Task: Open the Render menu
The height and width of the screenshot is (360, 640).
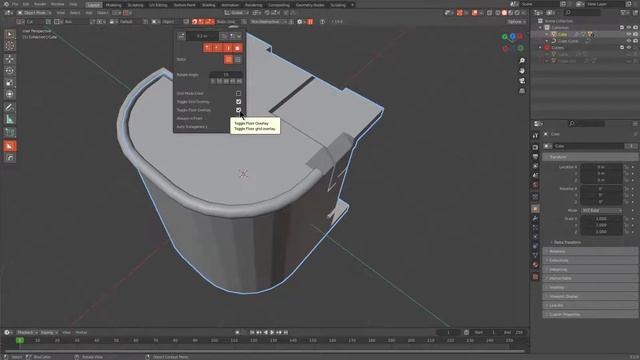Action: (40, 4)
